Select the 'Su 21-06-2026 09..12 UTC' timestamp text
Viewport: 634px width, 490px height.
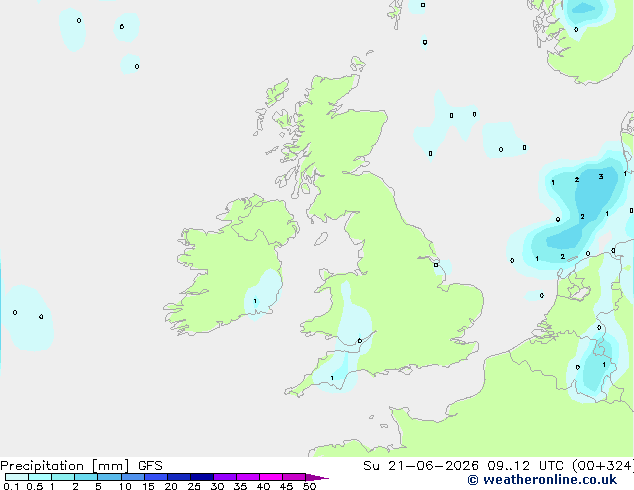[x=463, y=466]
